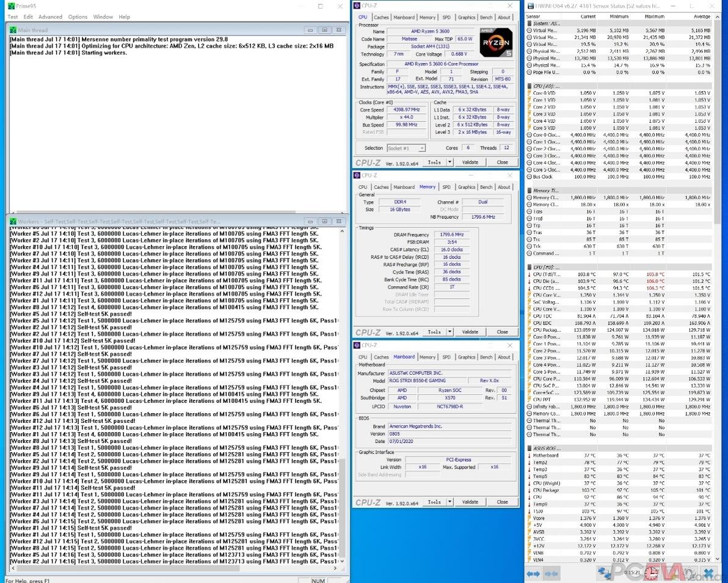Click the thermometer icon beside CPU Die row
The height and width of the screenshot is (583, 728).
click(530, 281)
